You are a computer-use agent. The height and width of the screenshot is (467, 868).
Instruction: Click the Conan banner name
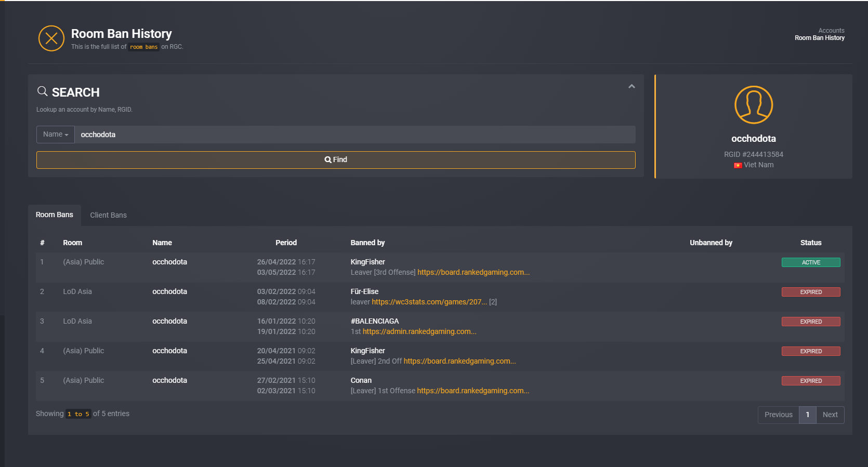point(361,380)
